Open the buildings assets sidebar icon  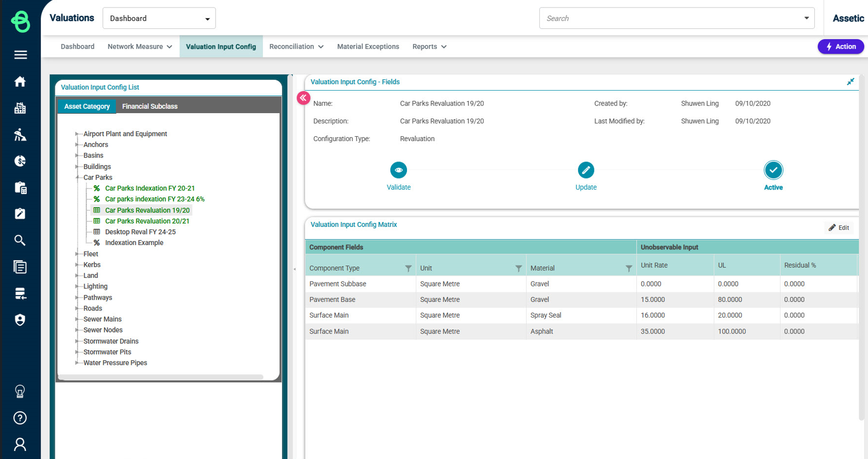click(x=20, y=108)
